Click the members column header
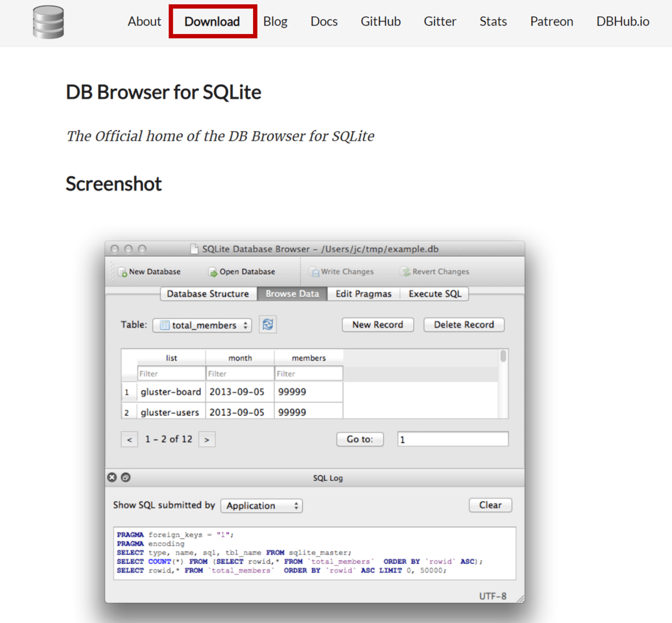 (x=309, y=358)
